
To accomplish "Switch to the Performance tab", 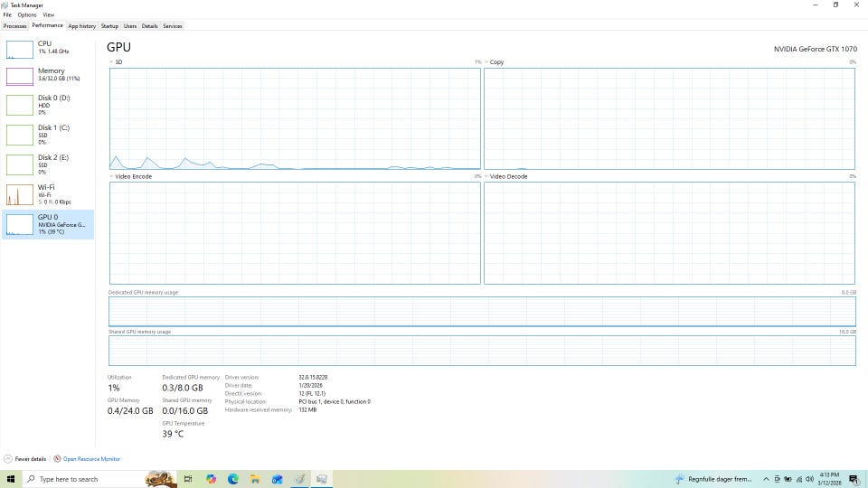I will [x=48, y=25].
